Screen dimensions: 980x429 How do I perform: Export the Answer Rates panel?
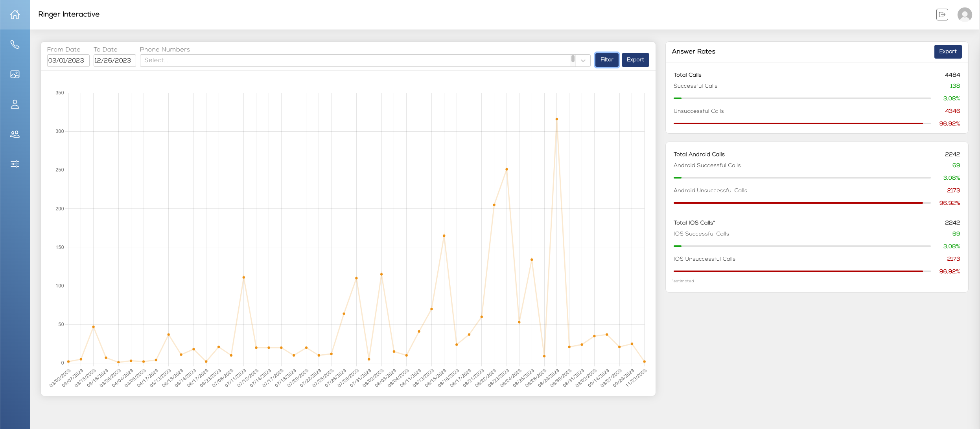pos(948,52)
